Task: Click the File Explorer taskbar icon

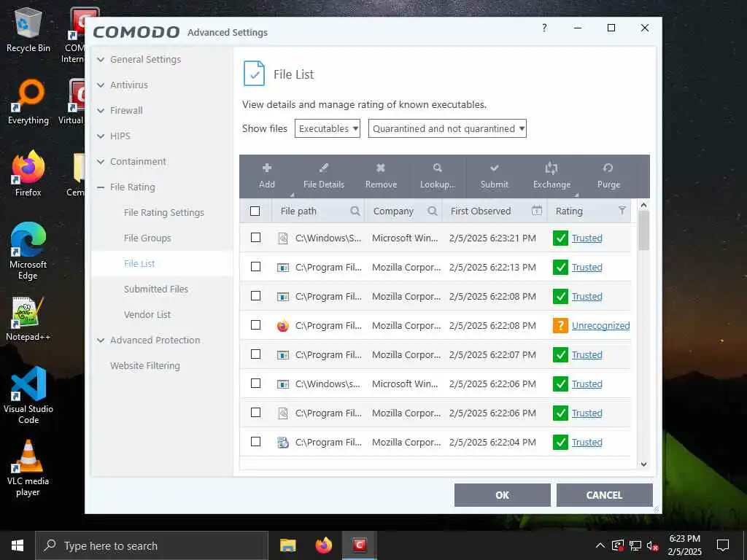Action: (287, 545)
